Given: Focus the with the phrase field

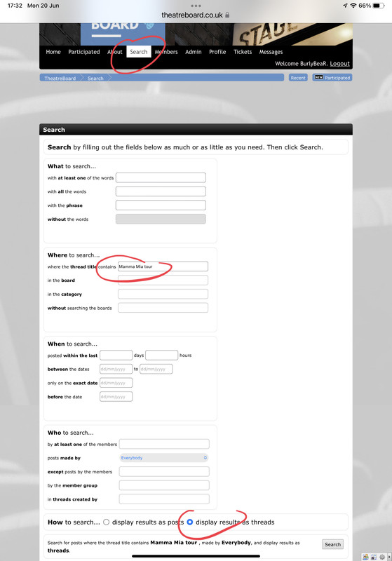Looking at the screenshot, I should point(161,205).
